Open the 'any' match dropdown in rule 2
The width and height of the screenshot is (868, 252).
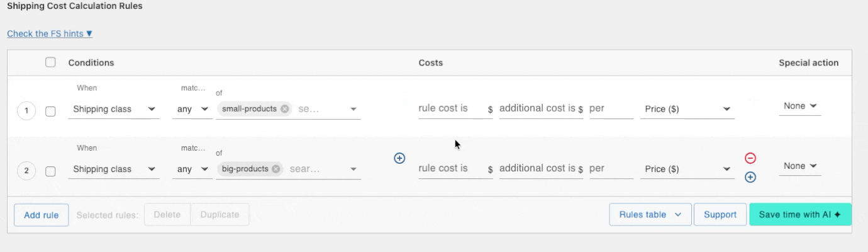point(192,169)
